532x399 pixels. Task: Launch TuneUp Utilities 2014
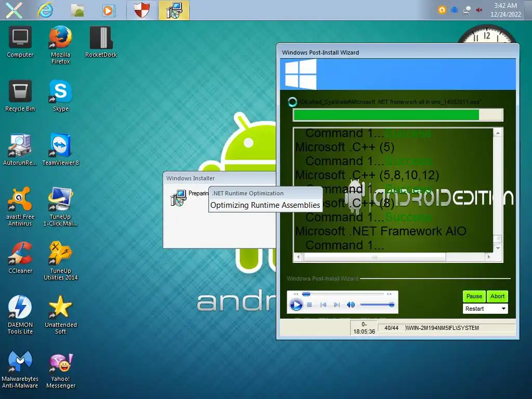(x=60, y=260)
